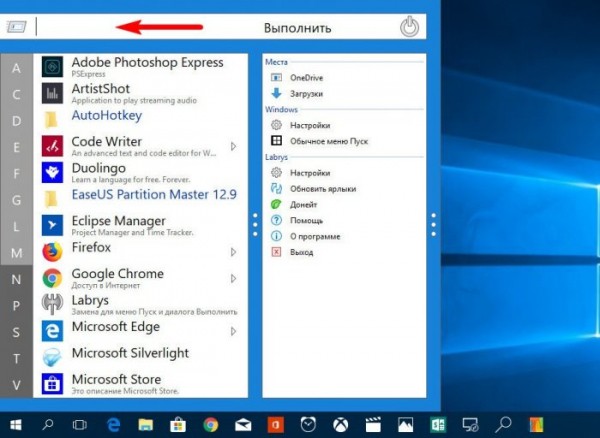
Task: Jump to letter A in index
Action: pyautogui.click(x=16, y=68)
